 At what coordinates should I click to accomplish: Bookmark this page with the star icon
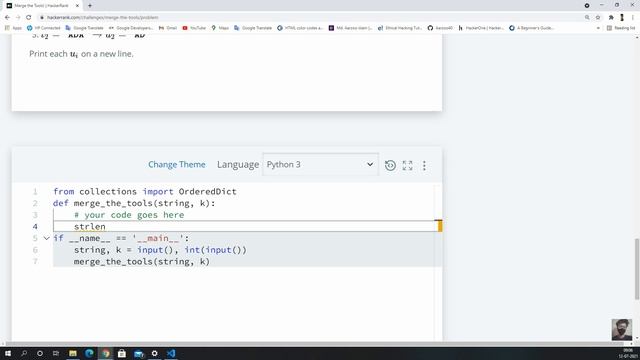[598, 18]
